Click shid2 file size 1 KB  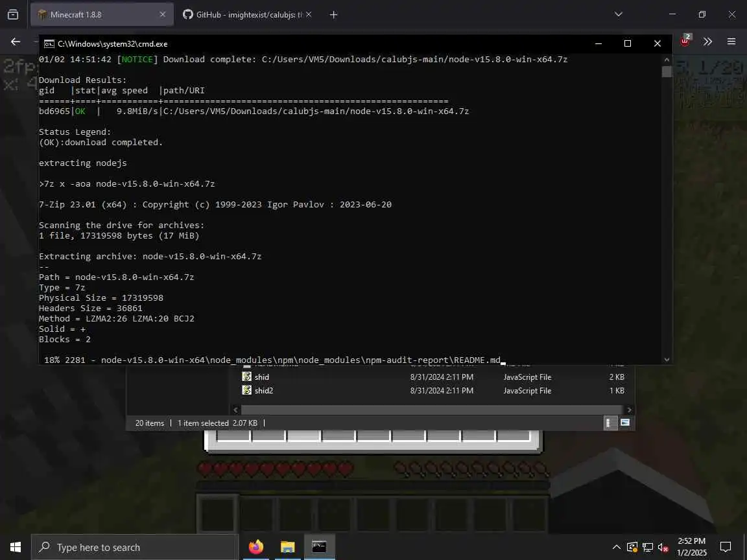617,390
